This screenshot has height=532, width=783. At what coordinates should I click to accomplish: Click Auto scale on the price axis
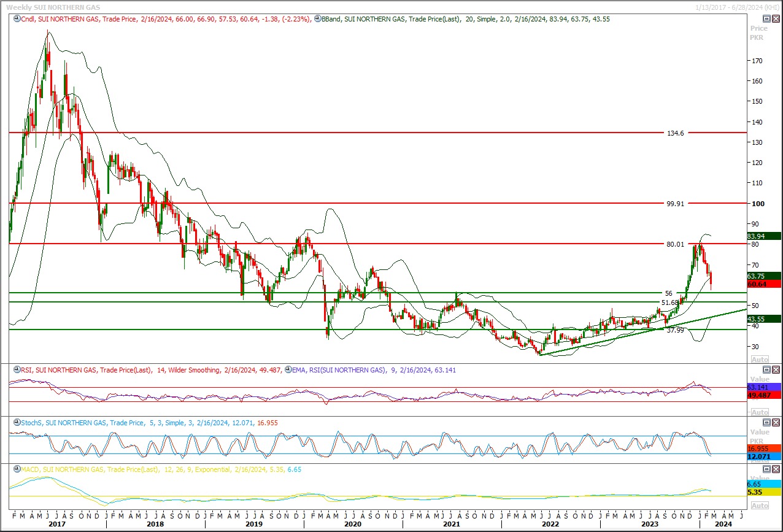click(x=759, y=359)
